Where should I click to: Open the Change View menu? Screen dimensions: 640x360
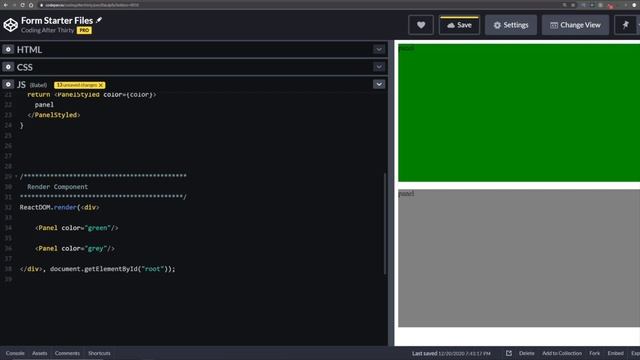click(x=575, y=25)
